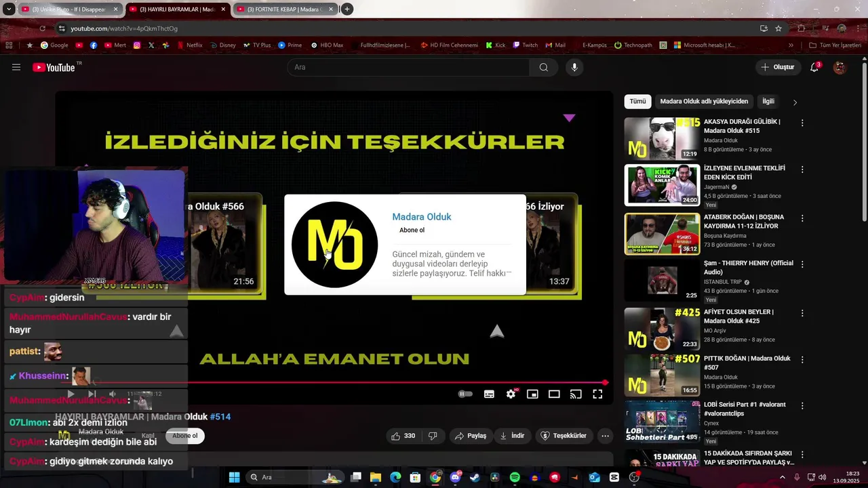Focus the YouTube Ara search field
868x488 pixels.
click(x=408, y=67)
